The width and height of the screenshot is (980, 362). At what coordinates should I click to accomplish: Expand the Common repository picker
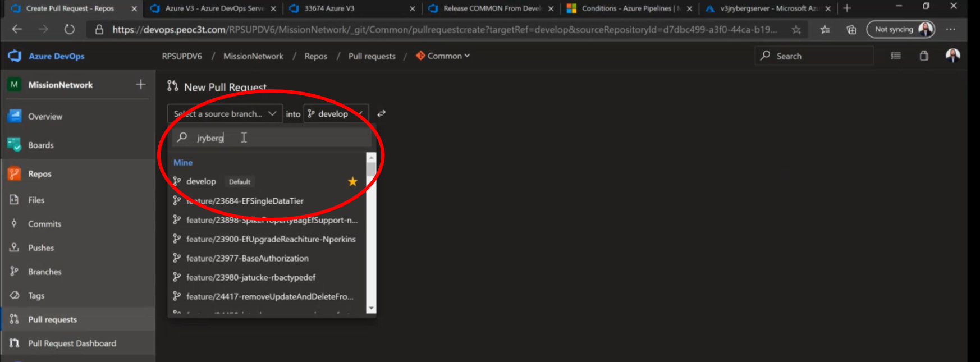443,56
